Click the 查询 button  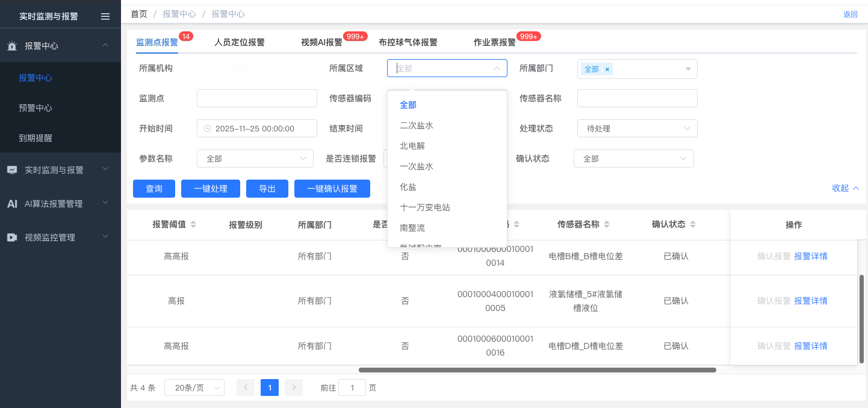(154, 189)
